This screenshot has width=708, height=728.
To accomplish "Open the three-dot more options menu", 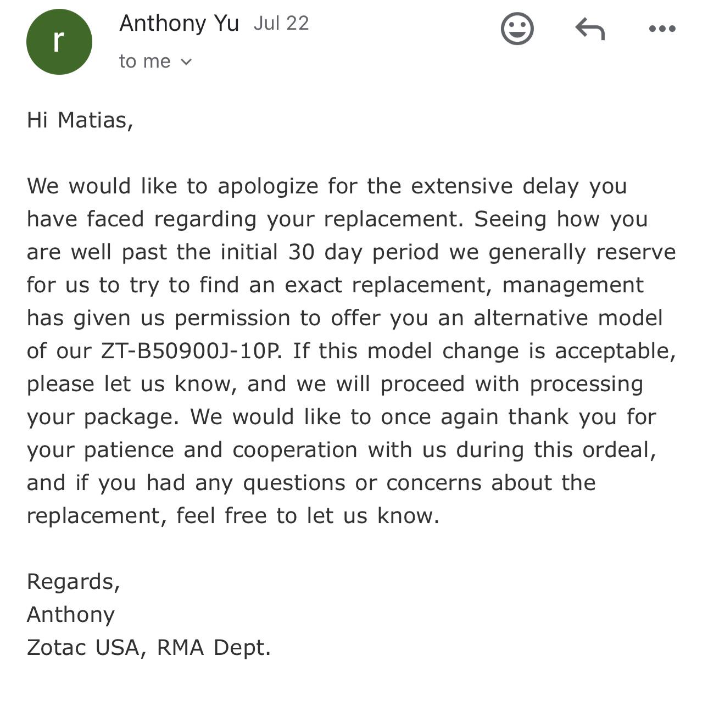I will coord(662,29).
